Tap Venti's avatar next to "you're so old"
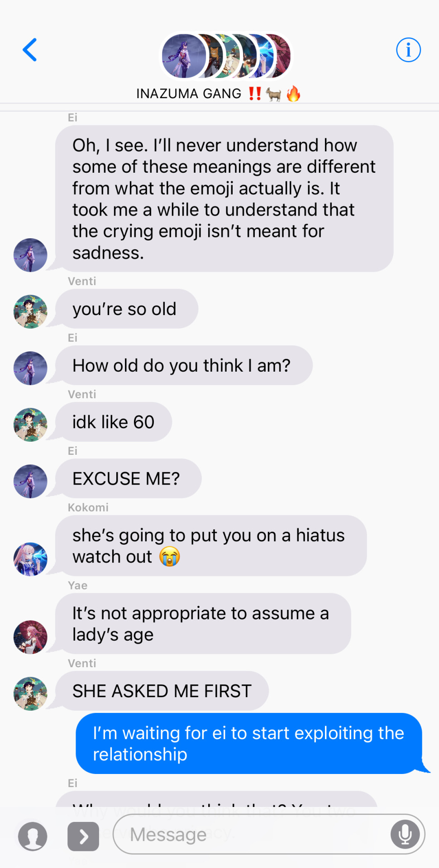 coord(30,311)
